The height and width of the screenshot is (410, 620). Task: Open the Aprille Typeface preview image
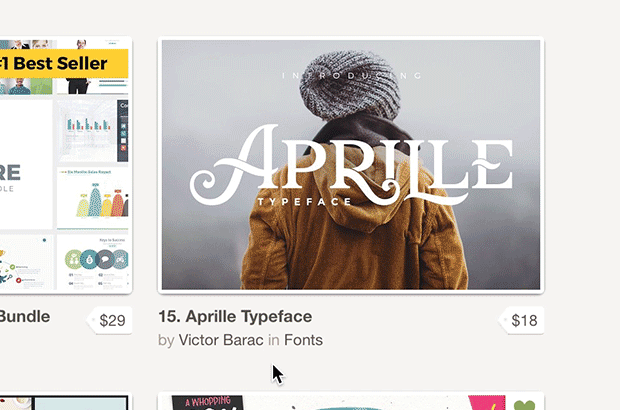click(351, 165)
